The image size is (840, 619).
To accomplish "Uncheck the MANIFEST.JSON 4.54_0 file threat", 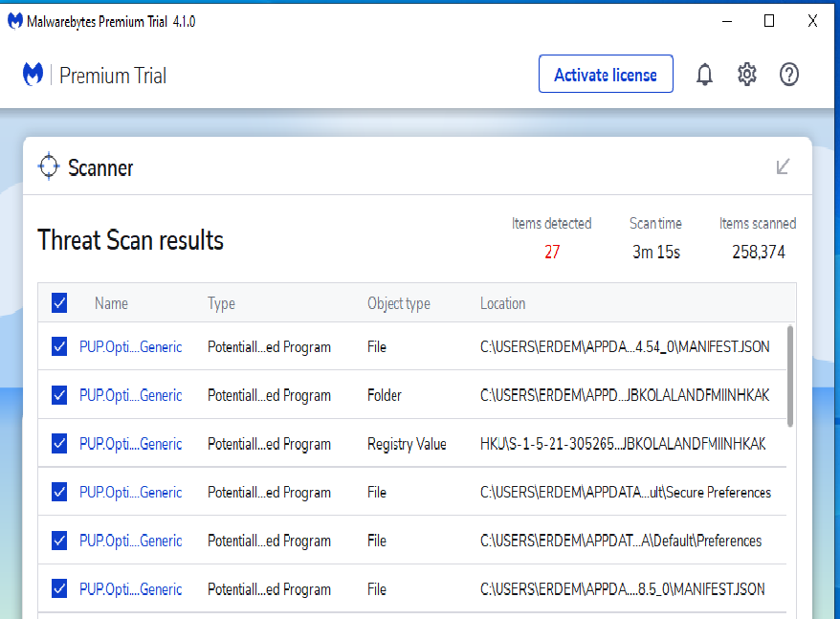I will point(59,346).
